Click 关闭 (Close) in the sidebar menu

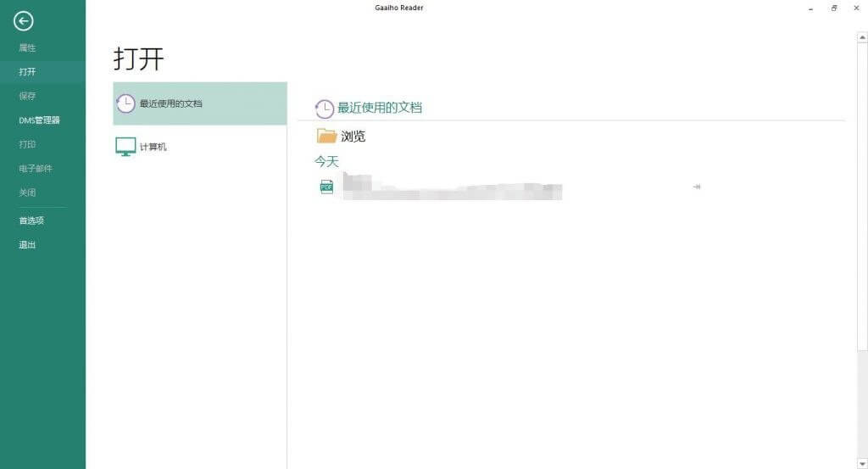27,193
